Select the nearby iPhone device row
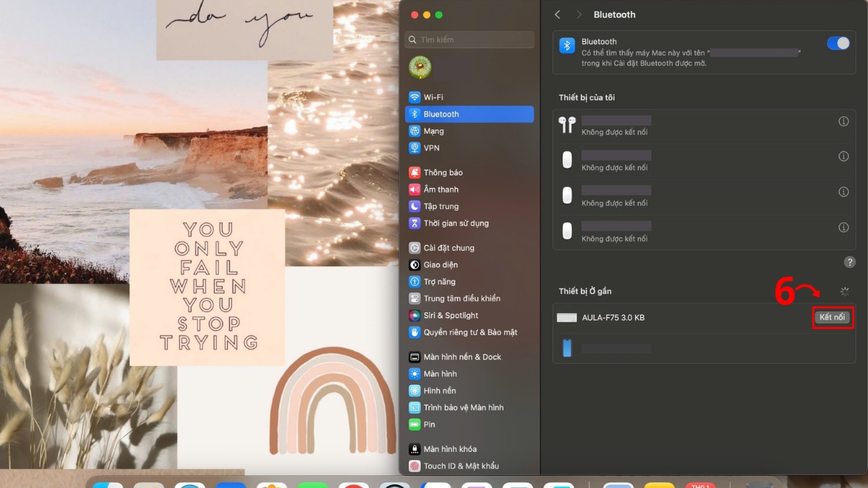 pos(704,348)
